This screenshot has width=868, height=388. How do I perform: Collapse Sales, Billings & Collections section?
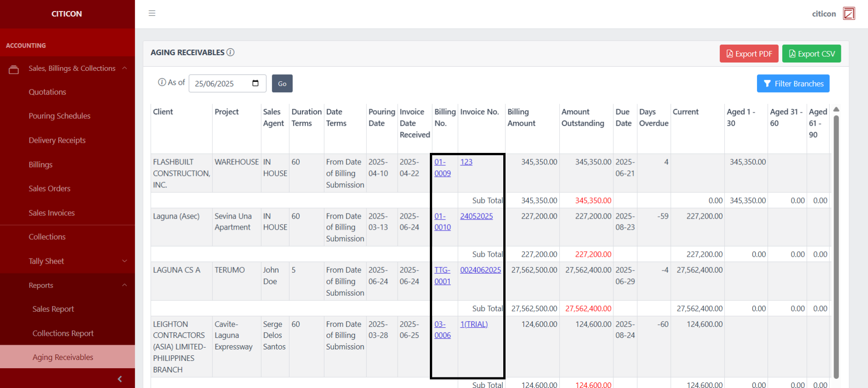124,68
